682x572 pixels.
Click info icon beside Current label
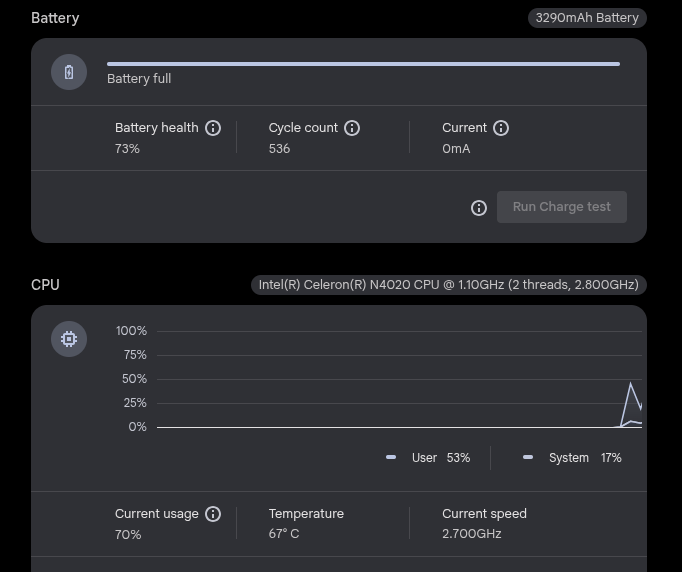point(501,128)
